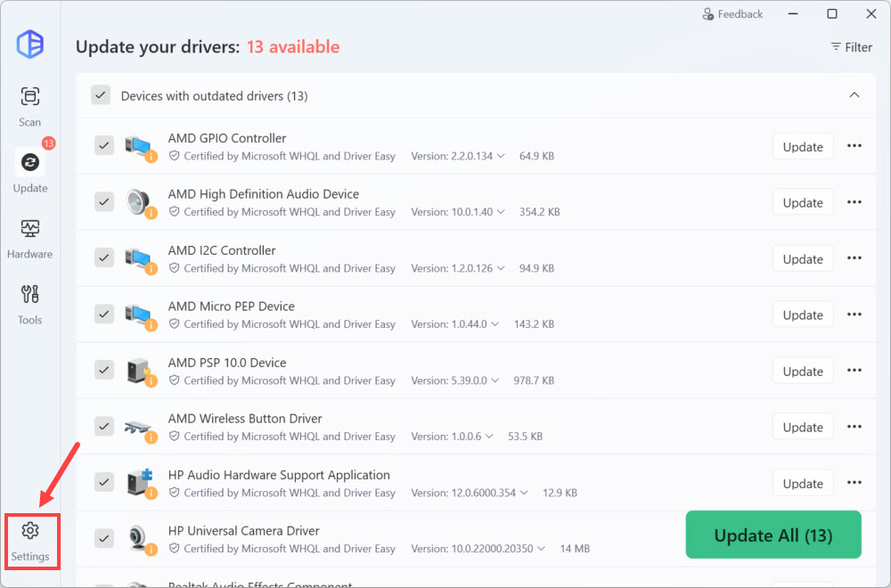
Task: Open version dropdown for AMD Micro PEP Device
Action: (x=495, y=324)
